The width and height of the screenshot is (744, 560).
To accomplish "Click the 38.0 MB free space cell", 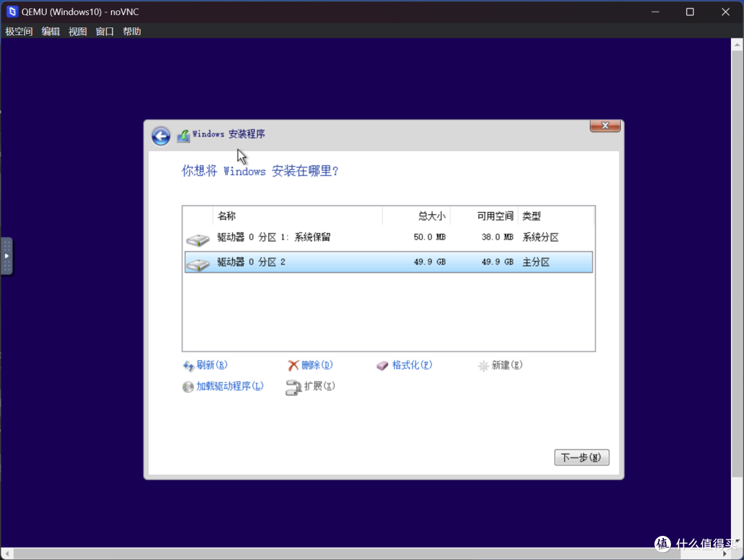I will (497, 237).
